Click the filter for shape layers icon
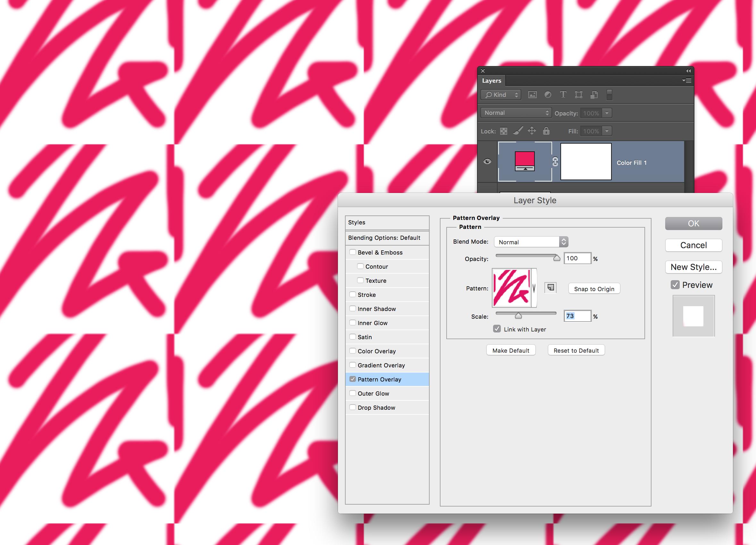 point(579,95)
